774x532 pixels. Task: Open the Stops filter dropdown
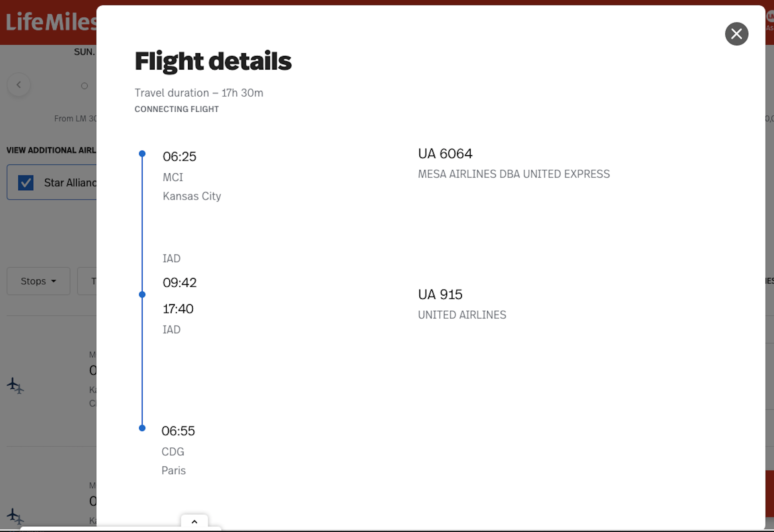[39, 281]
